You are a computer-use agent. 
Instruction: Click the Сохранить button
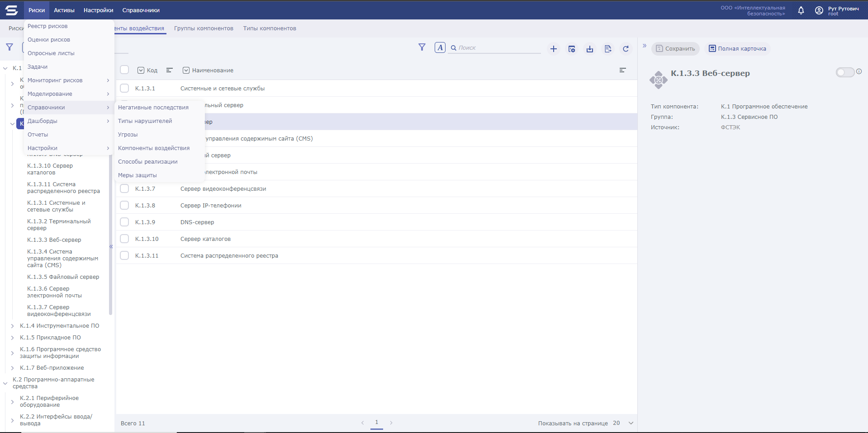click(675, 49)
